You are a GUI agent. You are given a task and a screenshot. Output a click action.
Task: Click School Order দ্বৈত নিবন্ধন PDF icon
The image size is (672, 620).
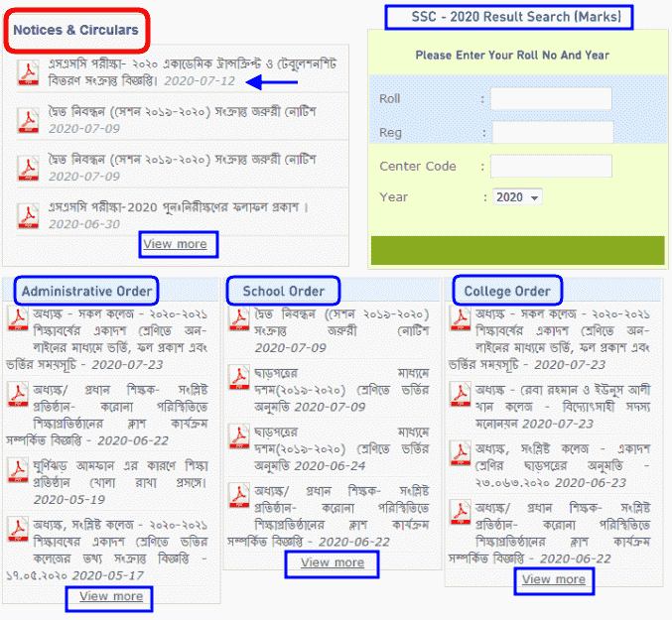tap(239, 319)
